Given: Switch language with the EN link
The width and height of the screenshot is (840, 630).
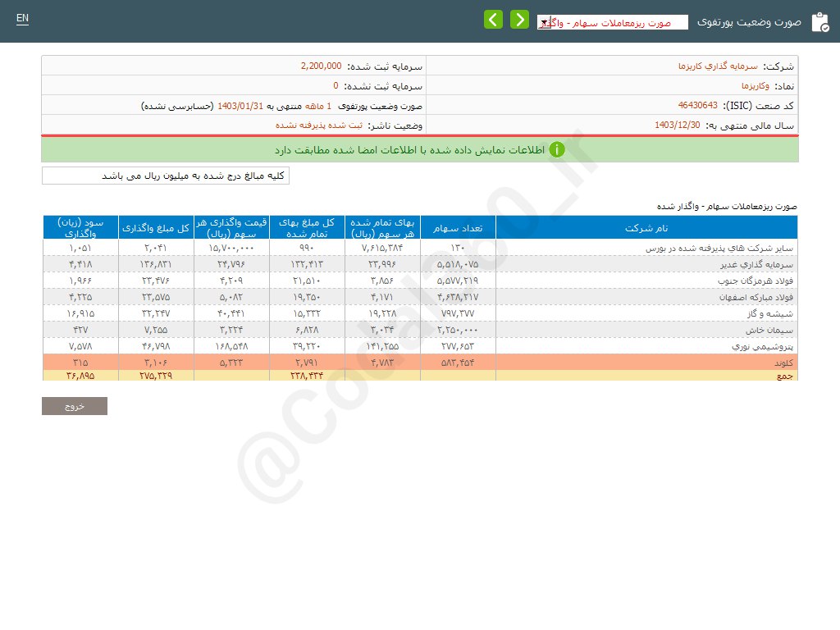Looking at the screenshot, I should pos(22,19).
